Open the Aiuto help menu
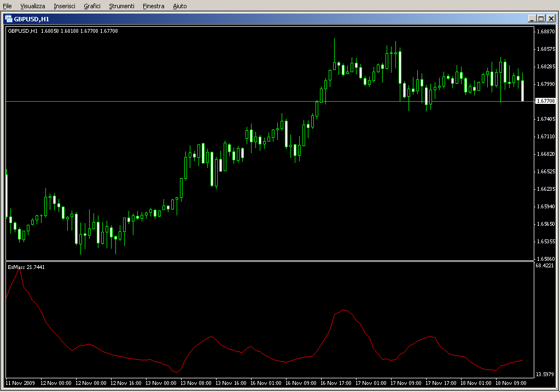The image size is (560, 392). (x=179, y=6)
